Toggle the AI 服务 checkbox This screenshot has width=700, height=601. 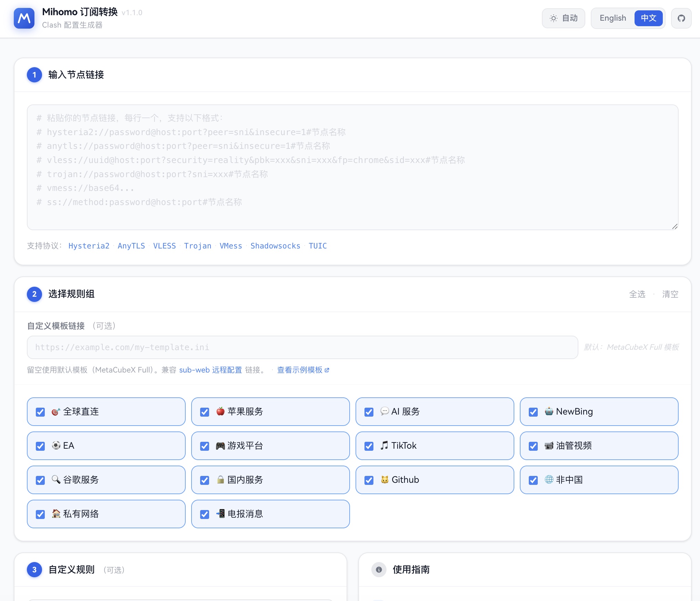369,412
